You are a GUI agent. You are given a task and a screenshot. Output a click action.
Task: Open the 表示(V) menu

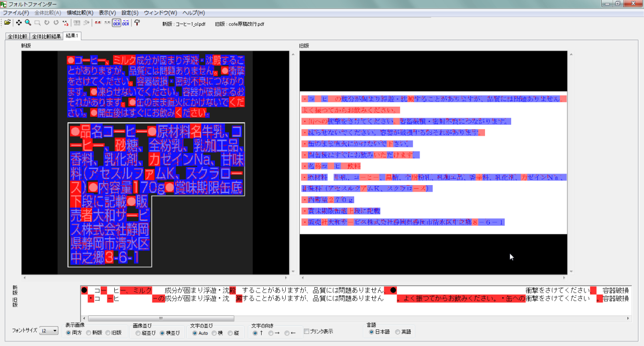click(x=107, y=13)
